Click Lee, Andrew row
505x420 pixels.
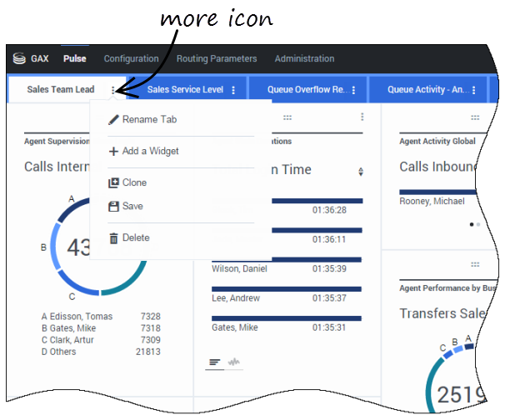pos(287,294)
